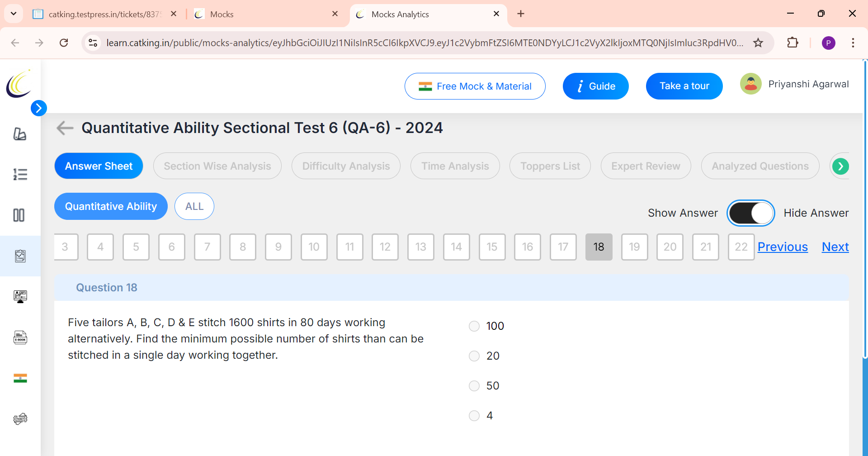Open the courses book icon in sidebar

[x=20, y=134]
